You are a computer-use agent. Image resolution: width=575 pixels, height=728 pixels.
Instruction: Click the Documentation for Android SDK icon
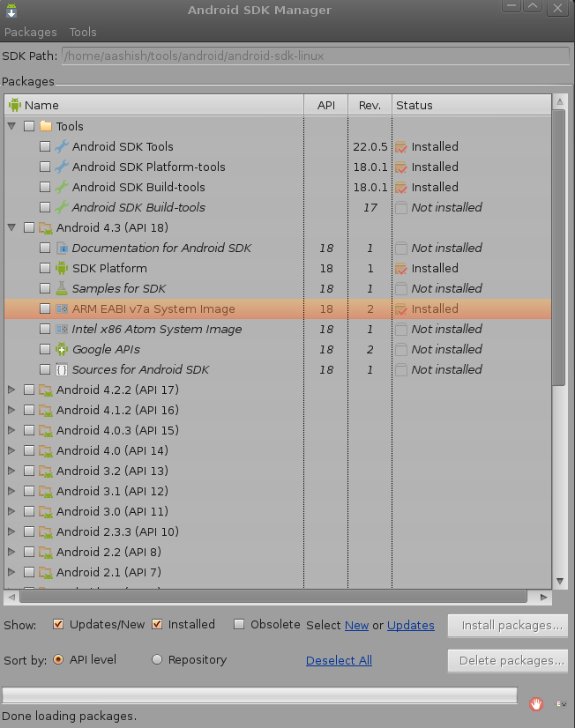pos(62,248)
